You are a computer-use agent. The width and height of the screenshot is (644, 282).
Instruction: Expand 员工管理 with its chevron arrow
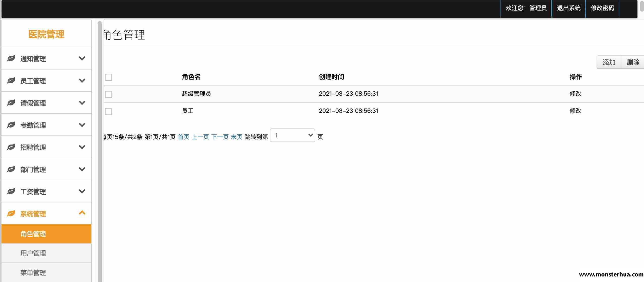coord(82,81)
